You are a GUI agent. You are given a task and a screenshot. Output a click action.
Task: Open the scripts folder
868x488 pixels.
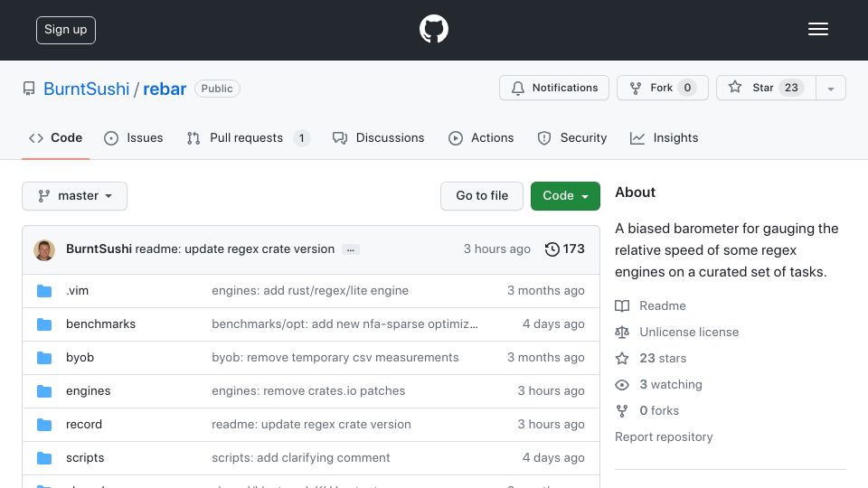(x=85, y=457)
